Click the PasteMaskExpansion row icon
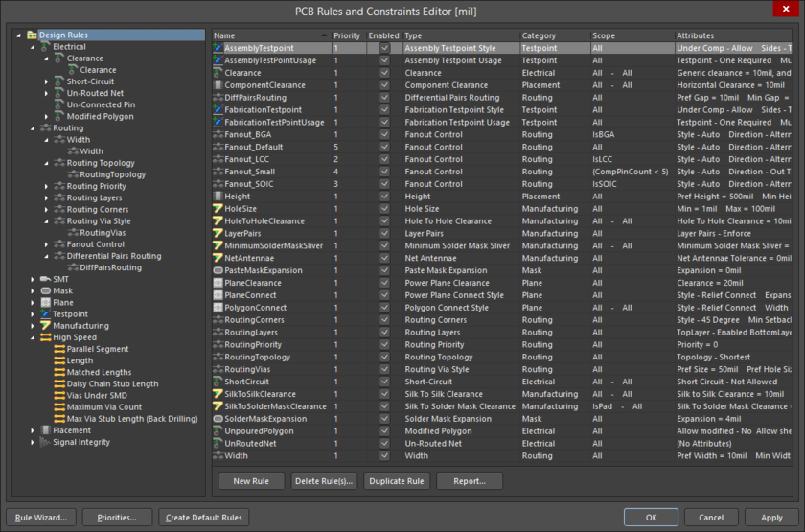Image resolution: width=805 pixels, height=532 pixels. pyautogui.click(x=218, y=270)
